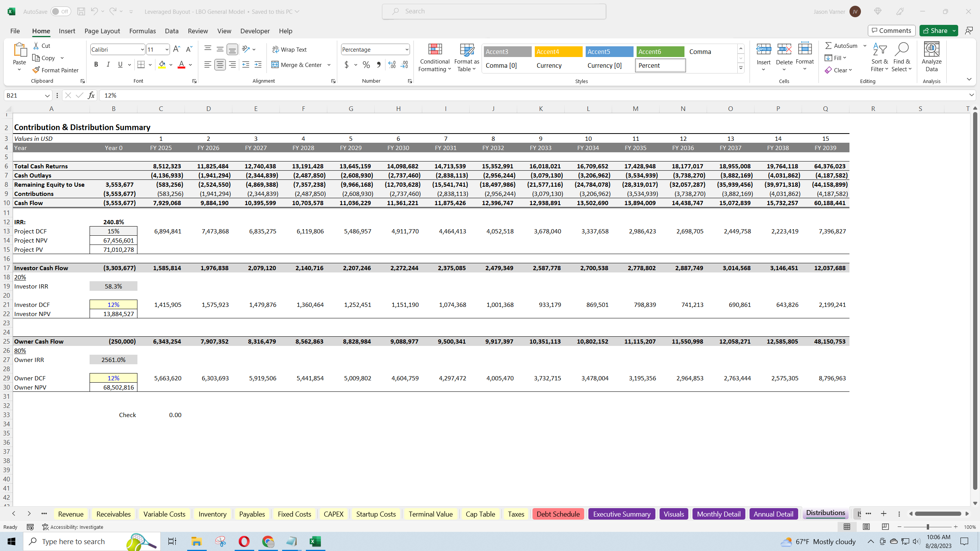Switch to the Executive Summary sheet
This screenshot has height=551, width=980.
click(622, 514)
